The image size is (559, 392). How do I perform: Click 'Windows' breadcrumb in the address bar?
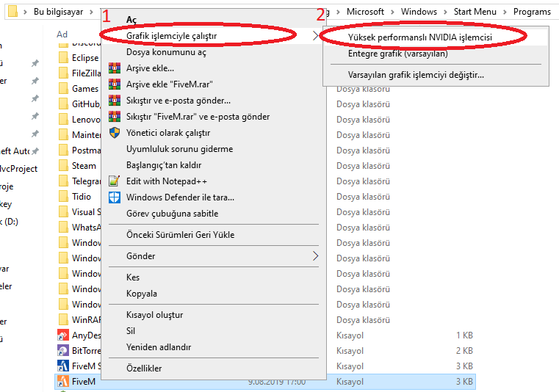419,12
